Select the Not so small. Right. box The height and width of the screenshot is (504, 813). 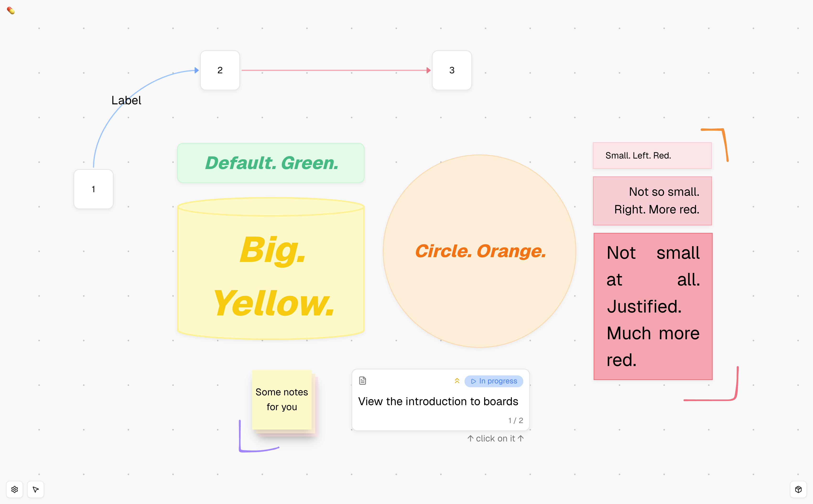click(x=652, y=201)
